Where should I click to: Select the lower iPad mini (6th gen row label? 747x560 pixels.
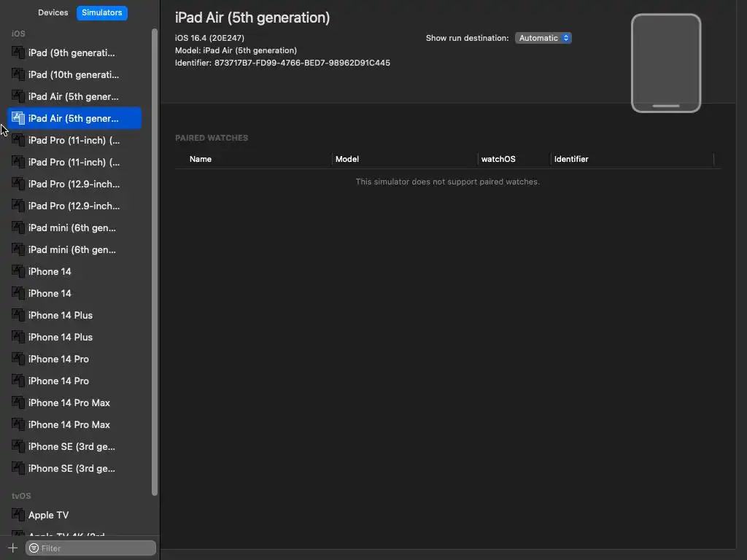click(72, 249)
